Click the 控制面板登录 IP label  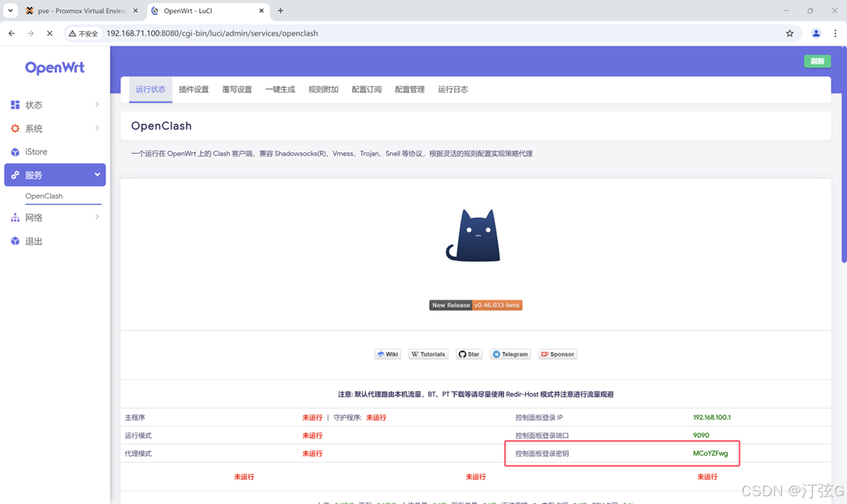click(539, 418)
